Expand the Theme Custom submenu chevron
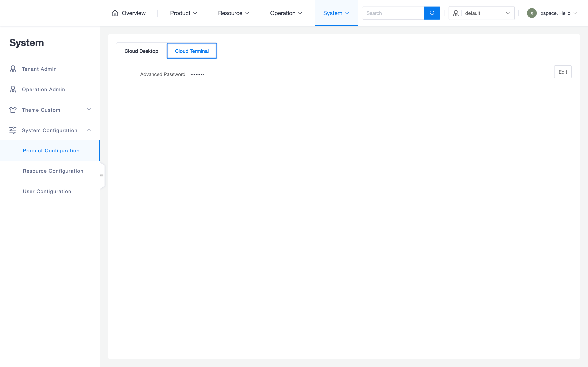588x367 pixels. coord(89,109)
